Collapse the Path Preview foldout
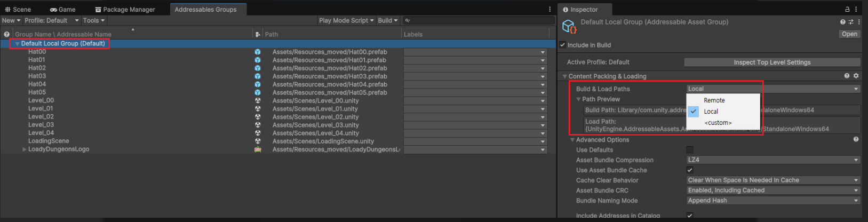 point(578,99)
